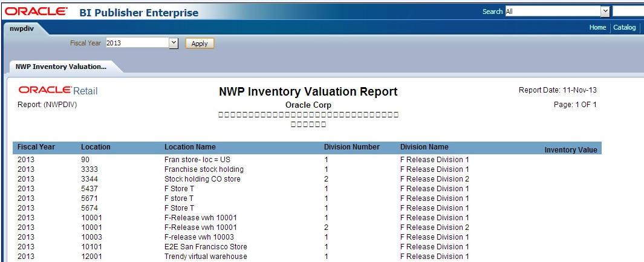The width and height of the screenshot is (644, 262).
Task: Click location cell 12001
Action: (91, 257)
